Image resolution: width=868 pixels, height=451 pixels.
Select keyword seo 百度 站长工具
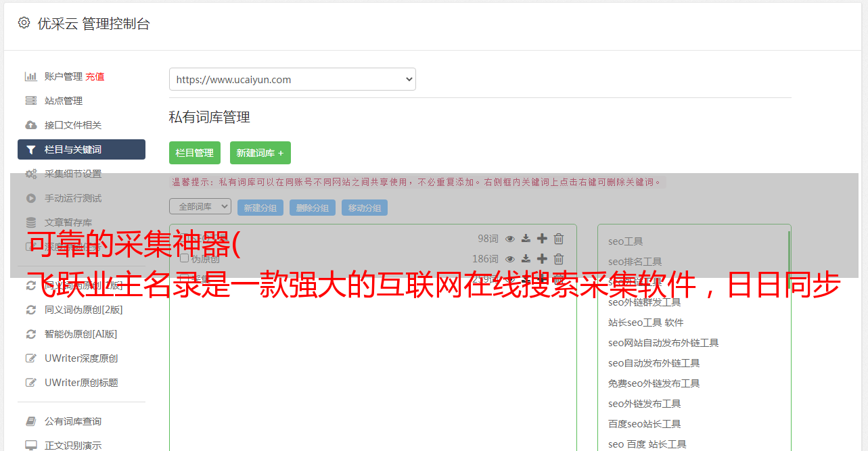pos(647,444)
